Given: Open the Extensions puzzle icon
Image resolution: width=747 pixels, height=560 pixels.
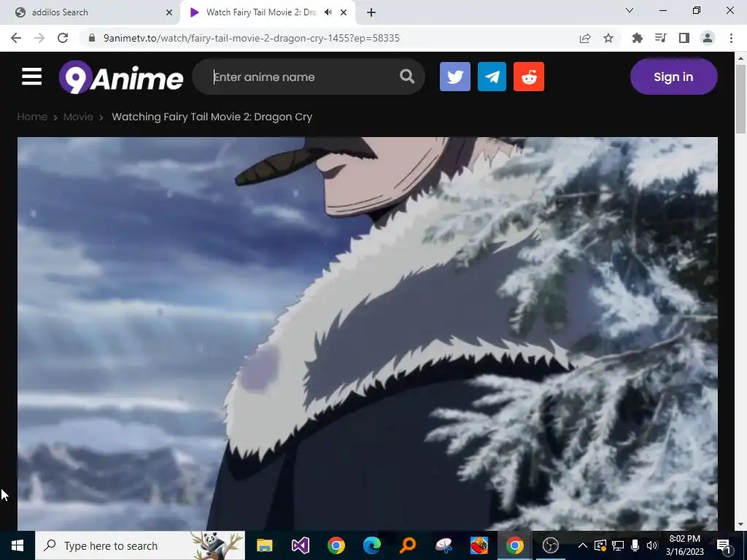Looking at the screenshot, I should point(637,38).
